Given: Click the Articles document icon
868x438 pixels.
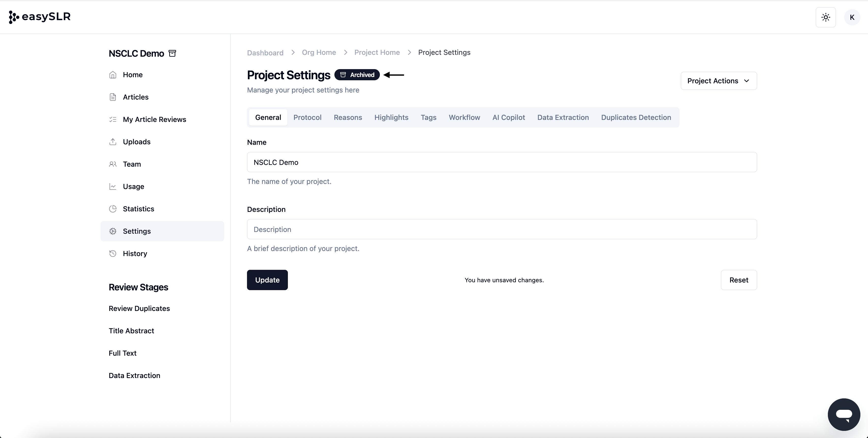Looking at the screenshot, I should pos(113,97).
